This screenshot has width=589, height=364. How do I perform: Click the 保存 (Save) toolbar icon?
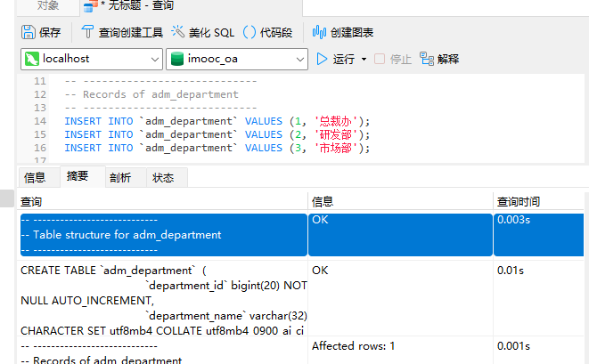(x=41, y=33)
